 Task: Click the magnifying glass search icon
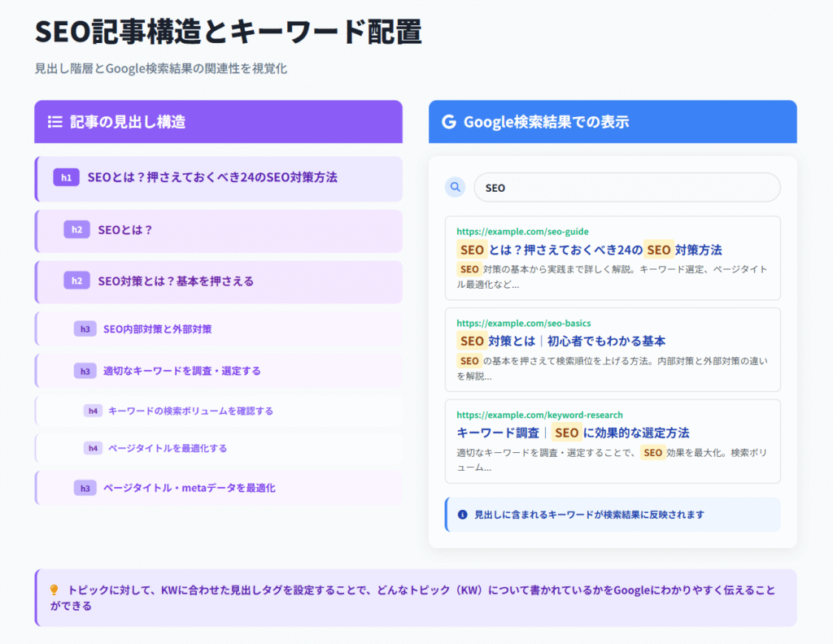(x=455, y=187)
